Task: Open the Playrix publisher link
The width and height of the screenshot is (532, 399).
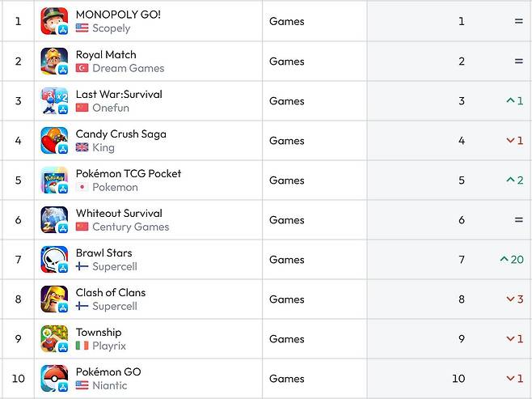Action: (109, 346)
